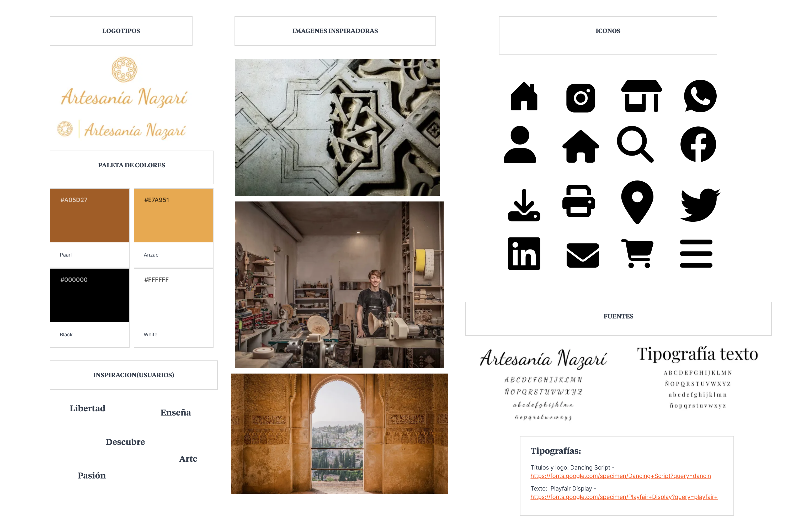Select the #A05D27 Paarl color swatch
The width and height of the screenshot is (788, 532).
tap(89, 216)
